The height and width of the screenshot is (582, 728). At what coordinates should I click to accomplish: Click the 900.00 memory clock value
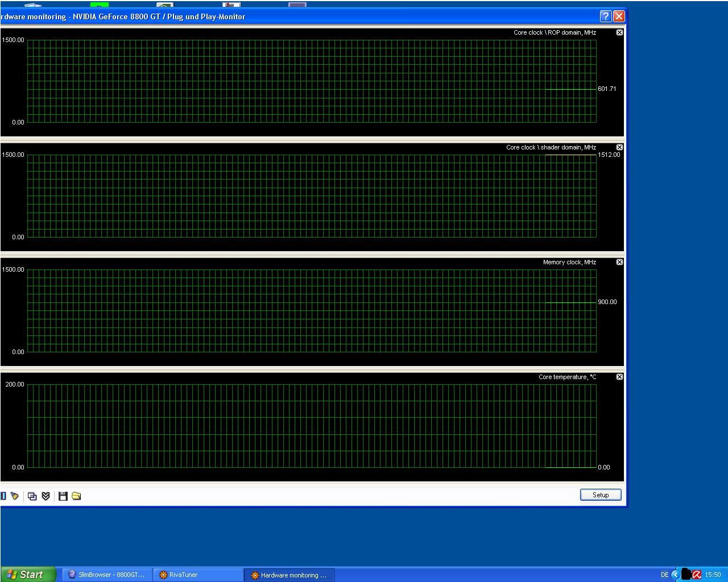pos(607,302)
